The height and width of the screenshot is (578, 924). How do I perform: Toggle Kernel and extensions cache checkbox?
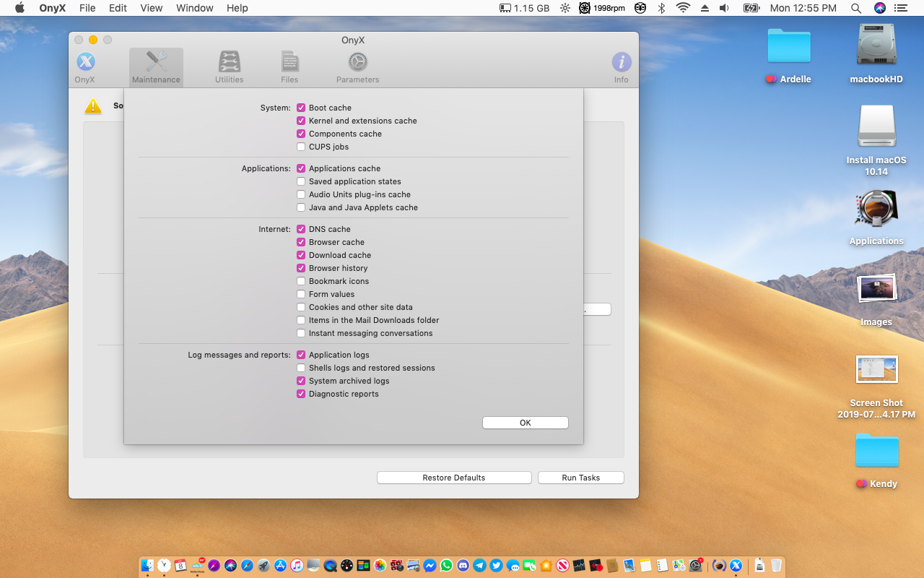coord(301,121)
